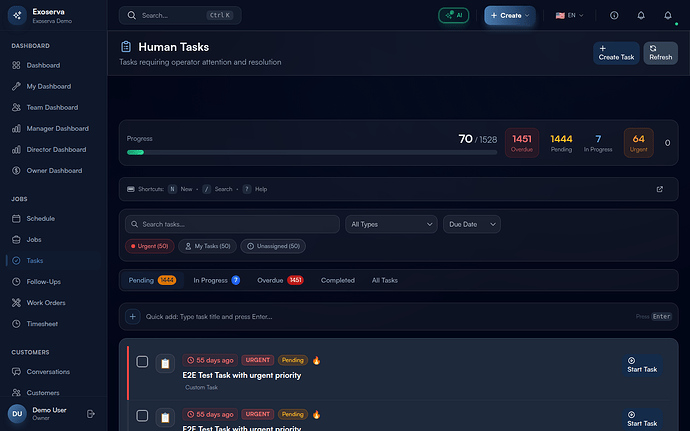Click the quick add plus icon
The image size is (690, 431).
click(x=132, y=317)
